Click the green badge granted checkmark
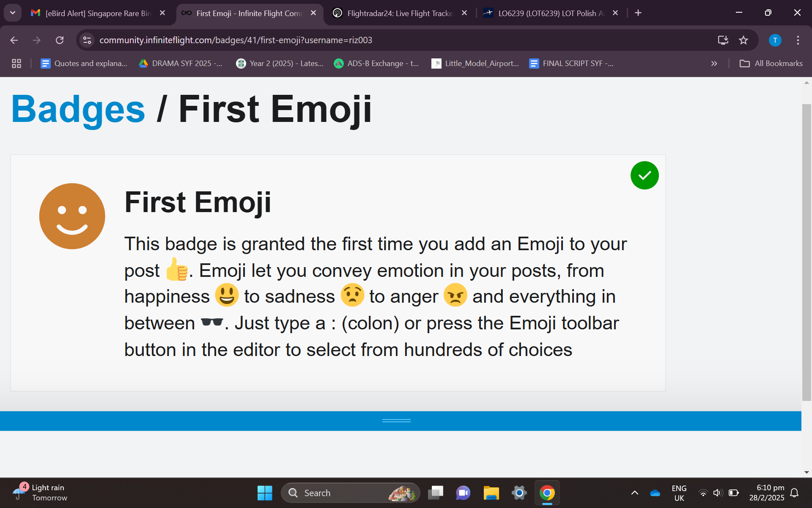The image size is (812, 508). tap(644, 175)
